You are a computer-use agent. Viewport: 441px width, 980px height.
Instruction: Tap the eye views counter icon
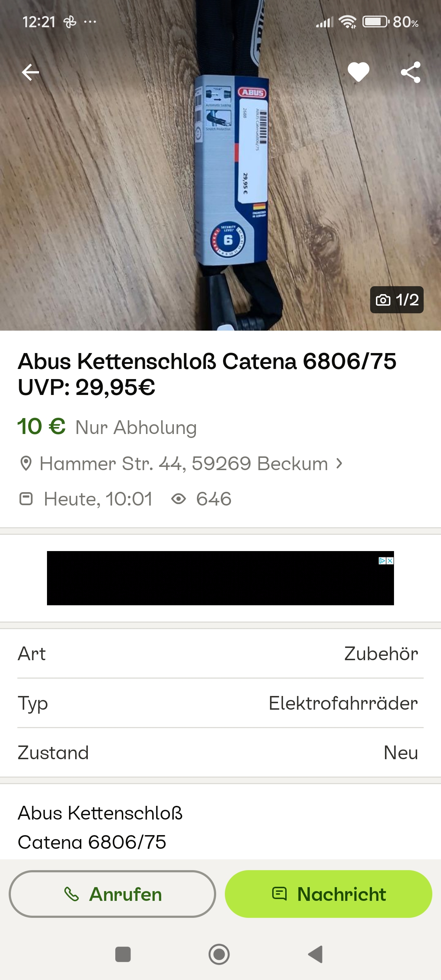pyautogui.click(x=179, y=499)
